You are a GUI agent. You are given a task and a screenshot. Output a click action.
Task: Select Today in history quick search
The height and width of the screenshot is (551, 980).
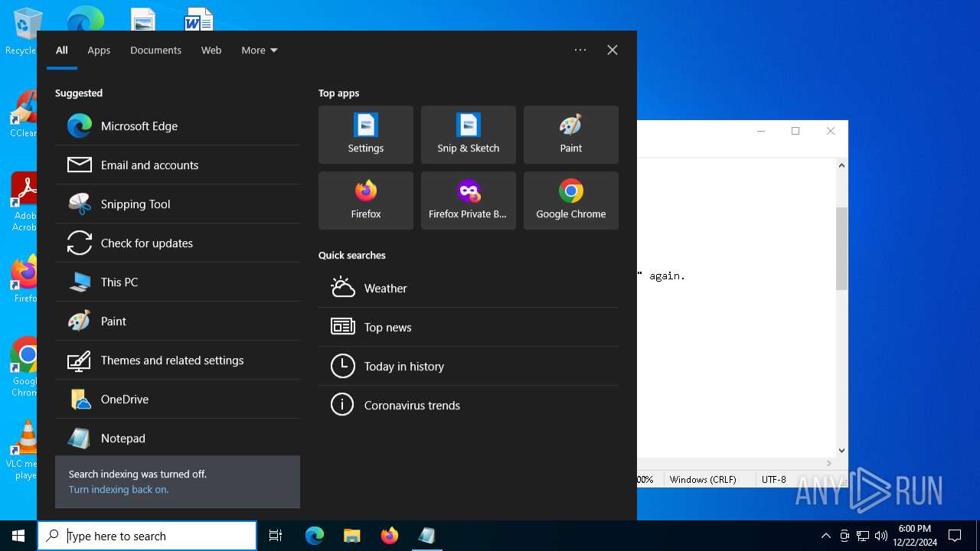(469, 366)
